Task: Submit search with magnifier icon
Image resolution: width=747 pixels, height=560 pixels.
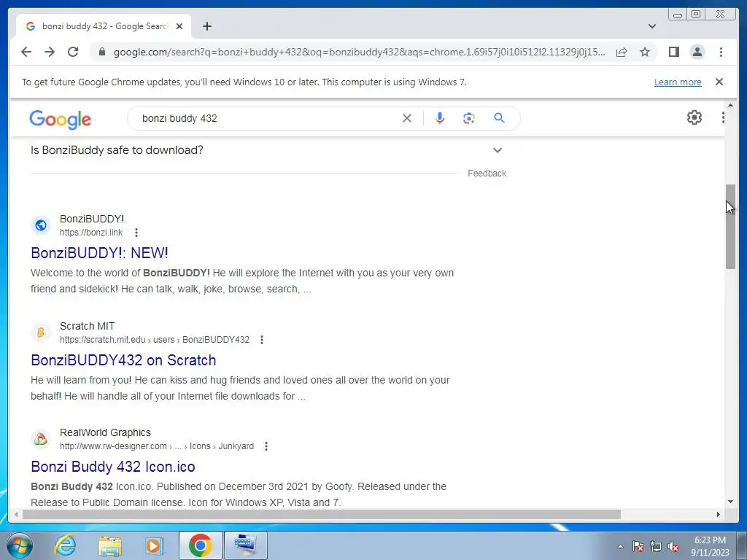Action: 499,118
